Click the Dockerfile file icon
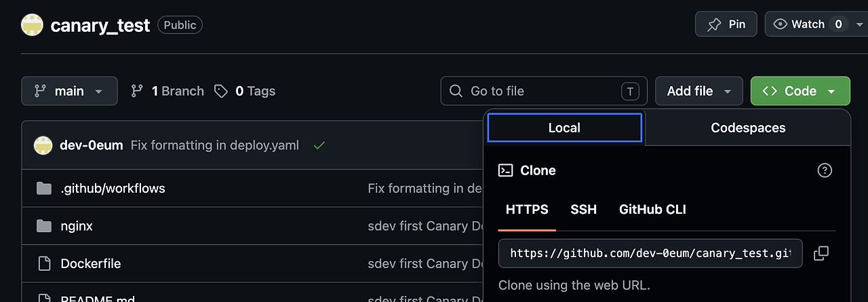 click(44, 263)
